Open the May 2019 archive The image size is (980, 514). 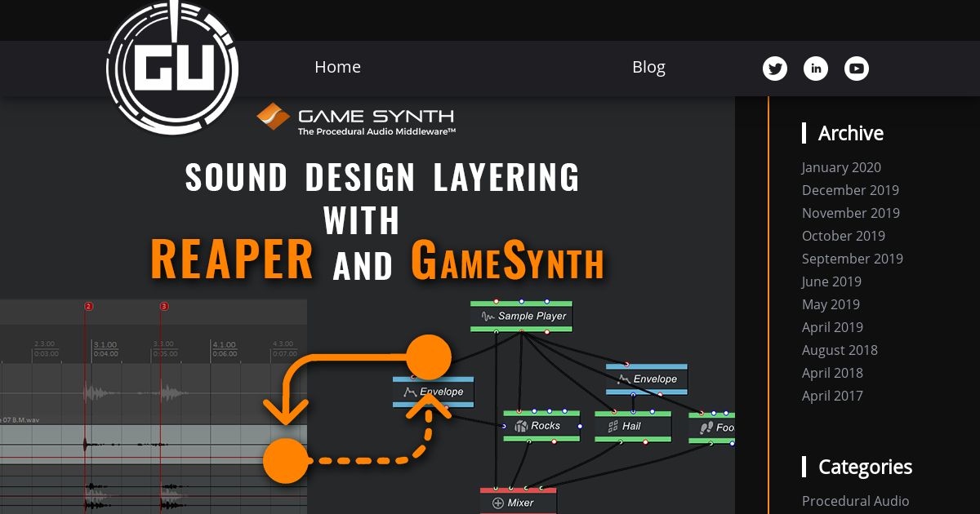831,304
